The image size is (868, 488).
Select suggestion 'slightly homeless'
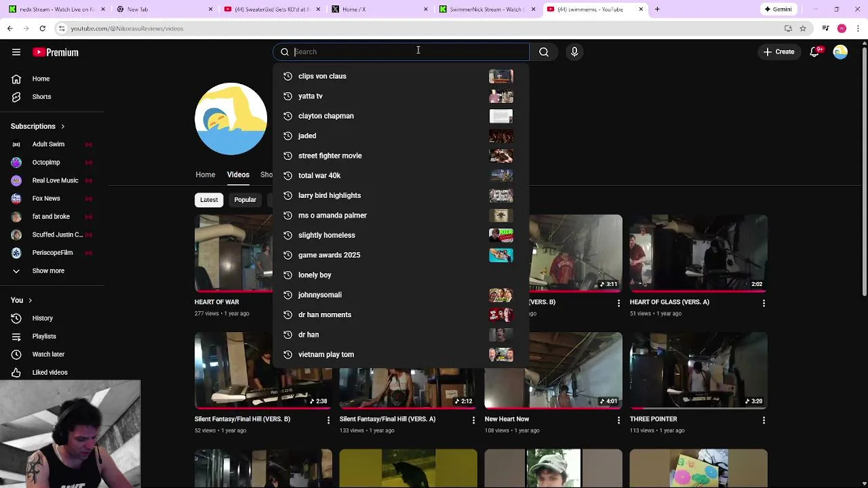[401, 235]
